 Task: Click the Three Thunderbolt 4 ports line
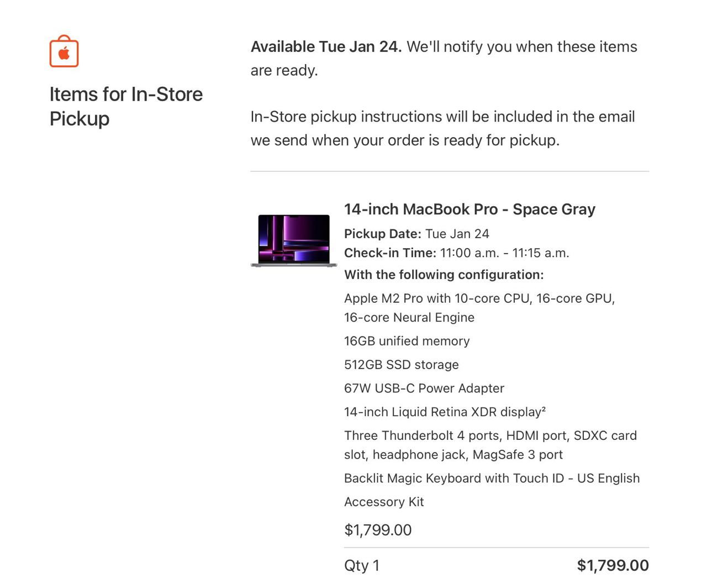coord(490,445)
